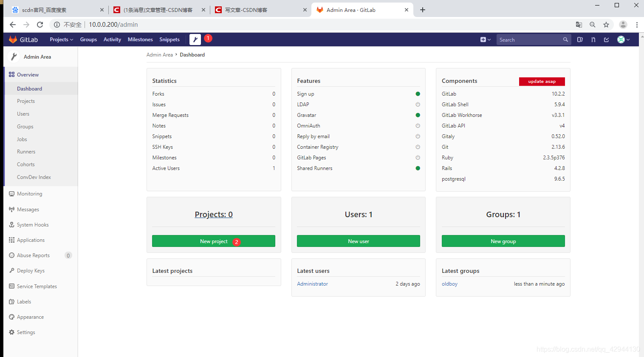Click the Sign up status indicator
Image resolution: width=644 pixels, height=357 pixels.
pyautogui.click(x=418, y=94)
